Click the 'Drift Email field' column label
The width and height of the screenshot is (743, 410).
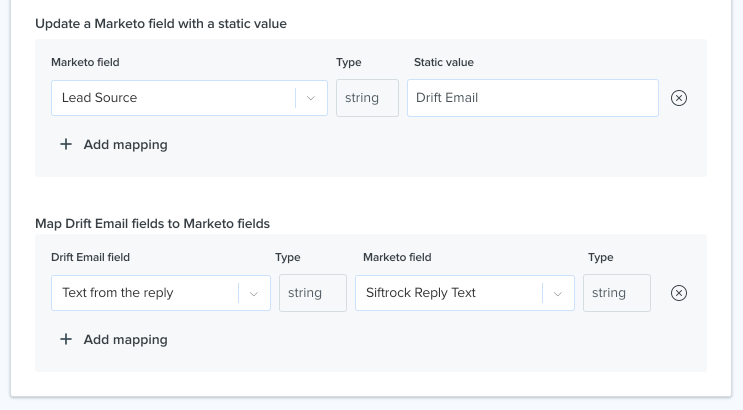coord(90,257)
